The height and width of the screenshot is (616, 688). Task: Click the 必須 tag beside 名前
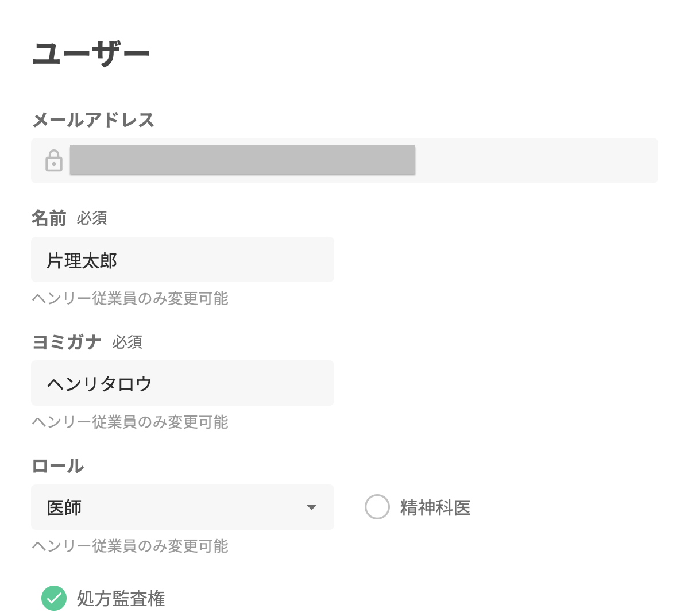point(92,218)
